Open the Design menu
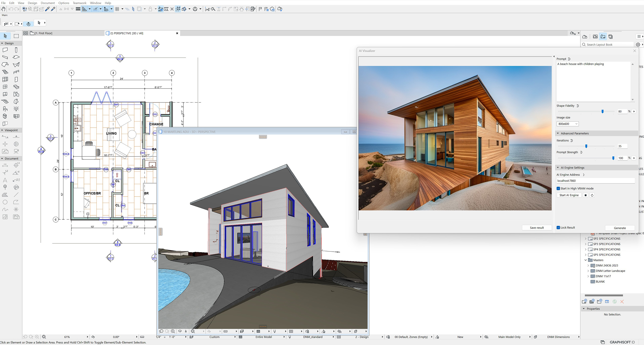This screenshot has width=644, height=345. point(32,3)
